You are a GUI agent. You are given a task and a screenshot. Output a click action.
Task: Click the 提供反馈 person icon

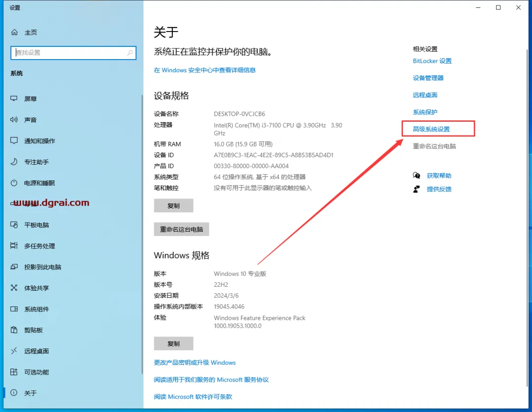pyautogui.click(x=416, y=189)
